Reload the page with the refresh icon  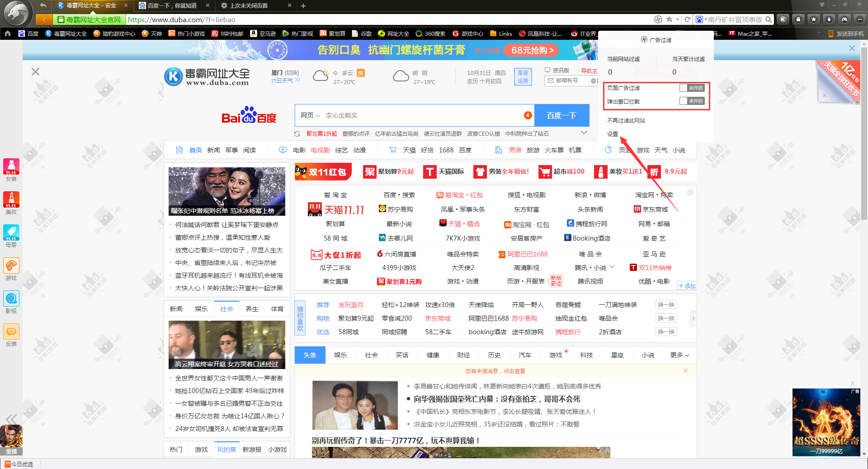[688, 19]
